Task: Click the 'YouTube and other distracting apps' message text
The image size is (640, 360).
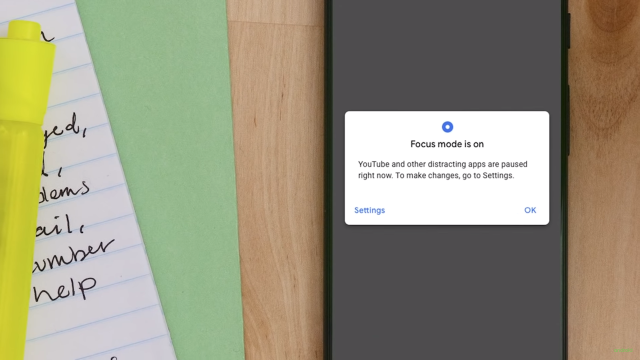Action: pyautogui.click(x=442, y=170)
